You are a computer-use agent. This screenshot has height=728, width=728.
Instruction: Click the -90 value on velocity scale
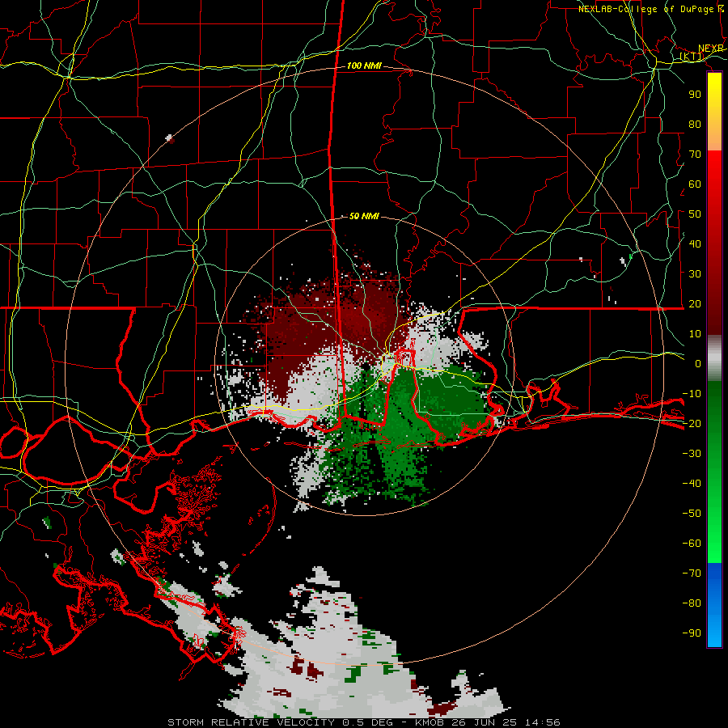click(x=692, y=633)
